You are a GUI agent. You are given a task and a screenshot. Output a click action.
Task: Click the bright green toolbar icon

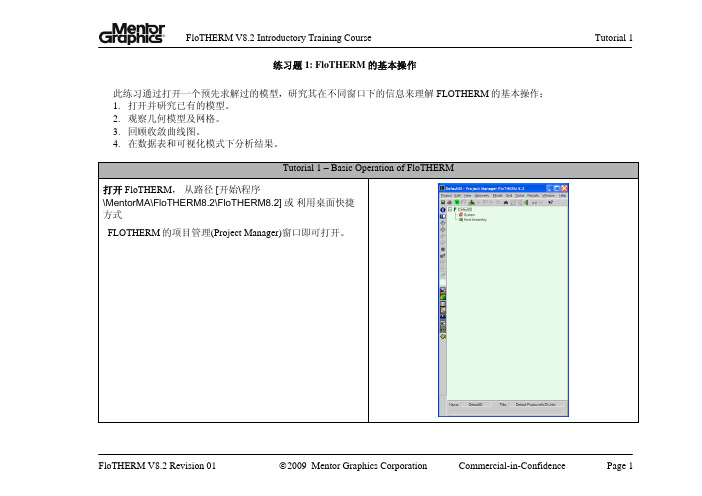[x=457, y=202]
